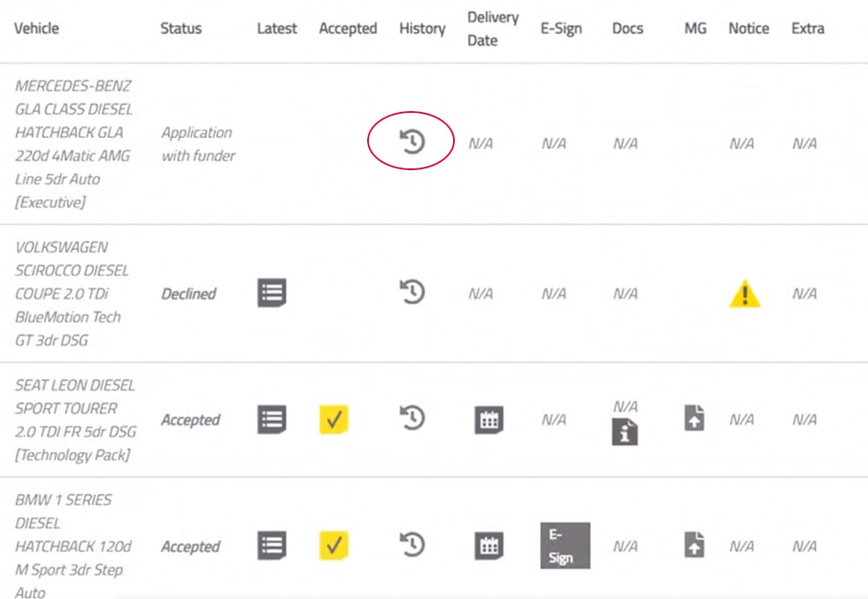Screen dimensions: 868x599
Task: Click the MG upload icon for SEAT Leon
Action: [x=694, y=418]
